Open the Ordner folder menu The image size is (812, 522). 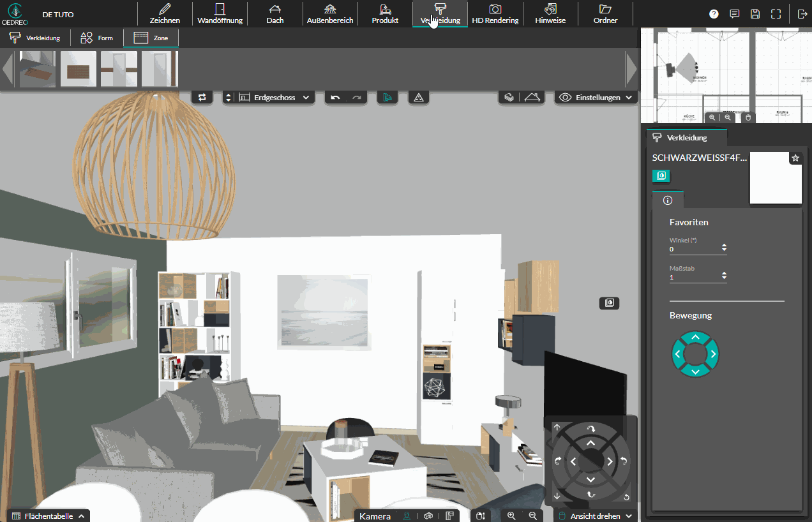click(605, 13)
